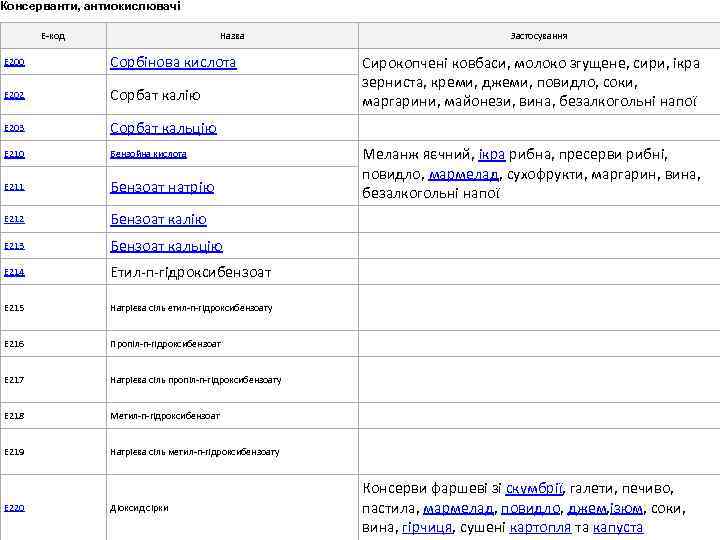Click the Застосування column header

539,36
